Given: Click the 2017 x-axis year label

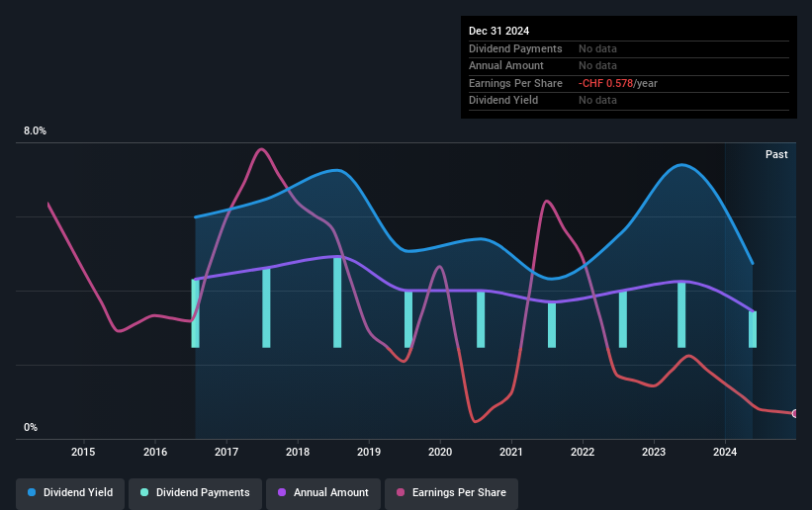Looking at the screenshot, I should click(226, 452).
